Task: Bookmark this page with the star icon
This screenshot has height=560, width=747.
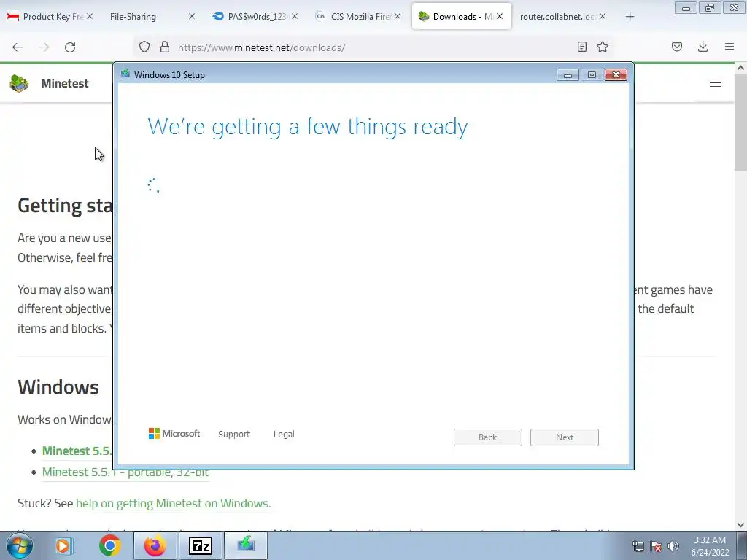Action: point(603,47)
